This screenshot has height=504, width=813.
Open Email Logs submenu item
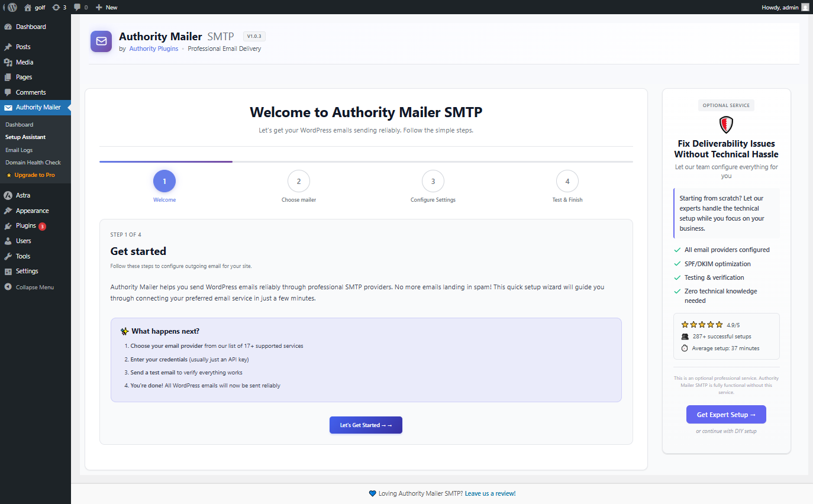tap(19, 150)
